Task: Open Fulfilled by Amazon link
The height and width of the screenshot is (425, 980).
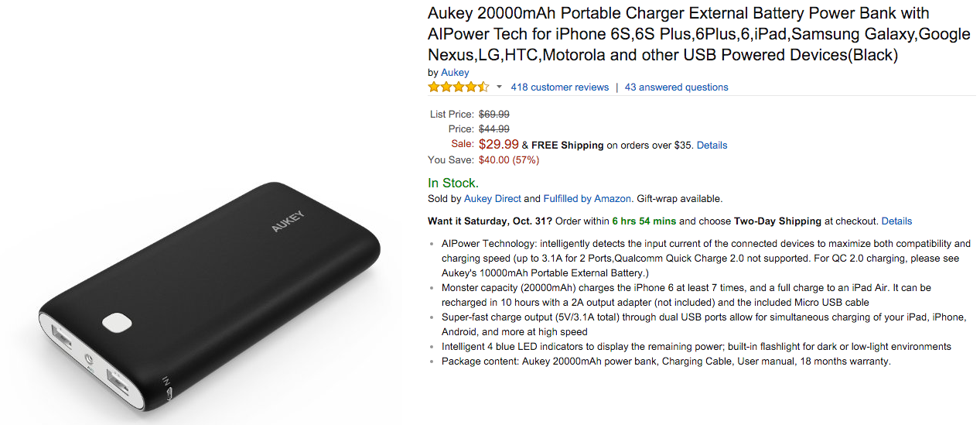Action: (588, 199)
